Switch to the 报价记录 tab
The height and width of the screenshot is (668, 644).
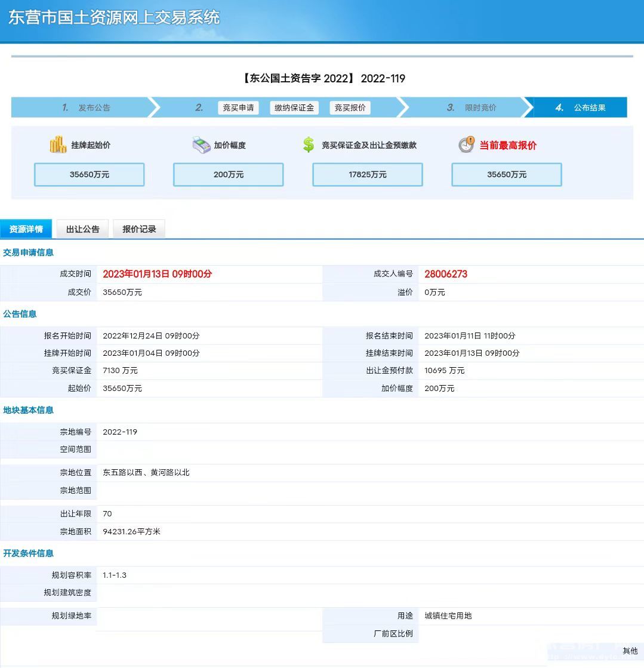click(139, 229)
